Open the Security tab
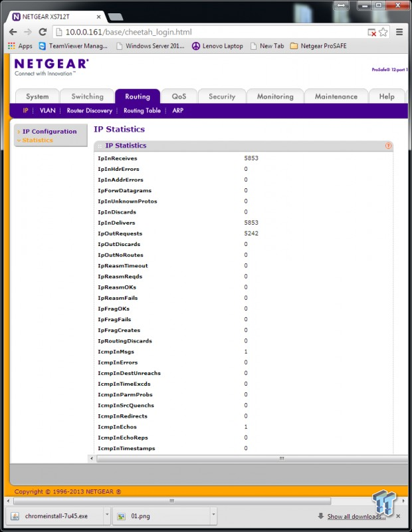412x532 pixels. click(222, 96)
